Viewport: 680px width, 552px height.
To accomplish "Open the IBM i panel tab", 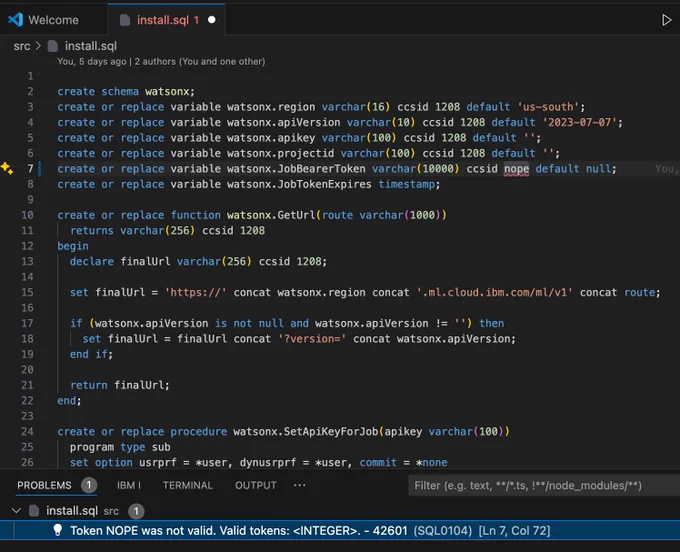I will click(x=129, y=485).
